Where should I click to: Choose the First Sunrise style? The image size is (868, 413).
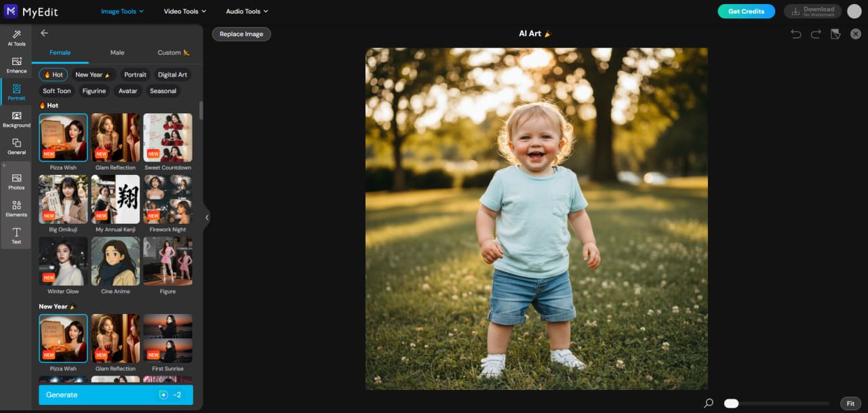[167, 338]
